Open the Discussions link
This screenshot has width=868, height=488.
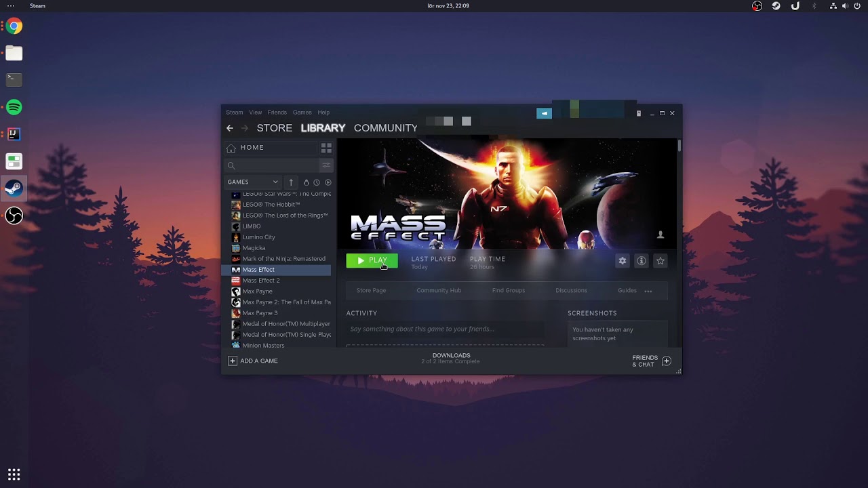(571, 290)
